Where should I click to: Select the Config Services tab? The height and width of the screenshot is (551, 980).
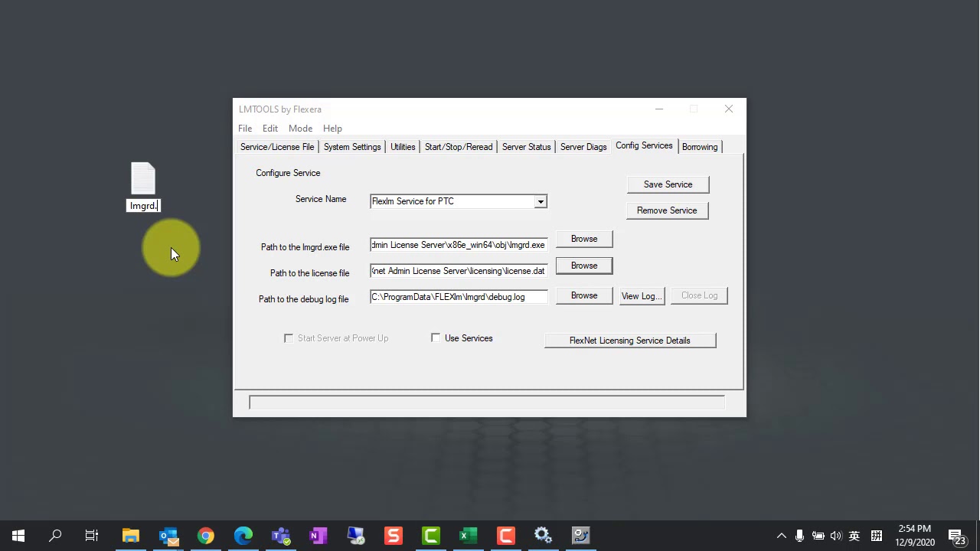(x=644, y=146)
